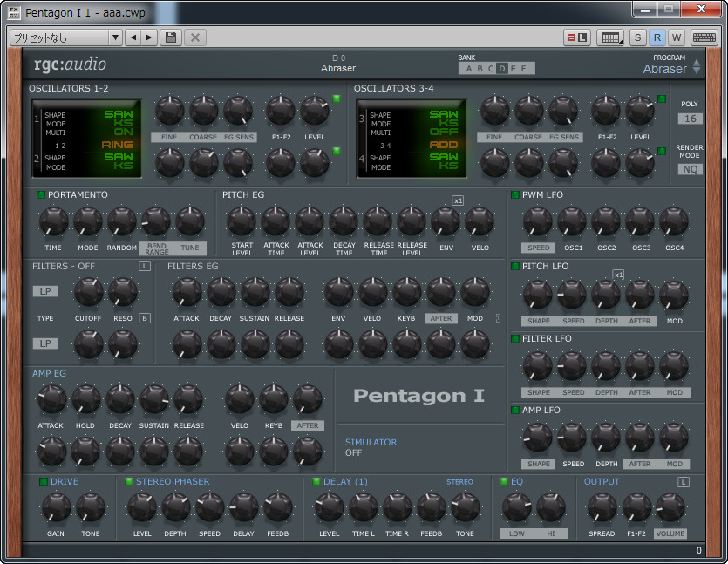Click the oscillator 1 enable LED
This screenshot has width=728, height=564.
(337, 99)
